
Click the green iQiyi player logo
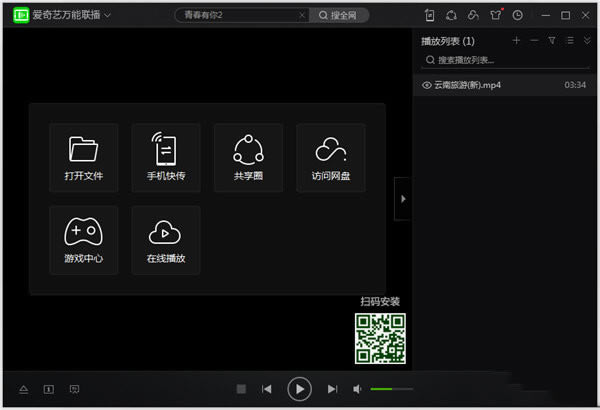click(x=21, y=15)
